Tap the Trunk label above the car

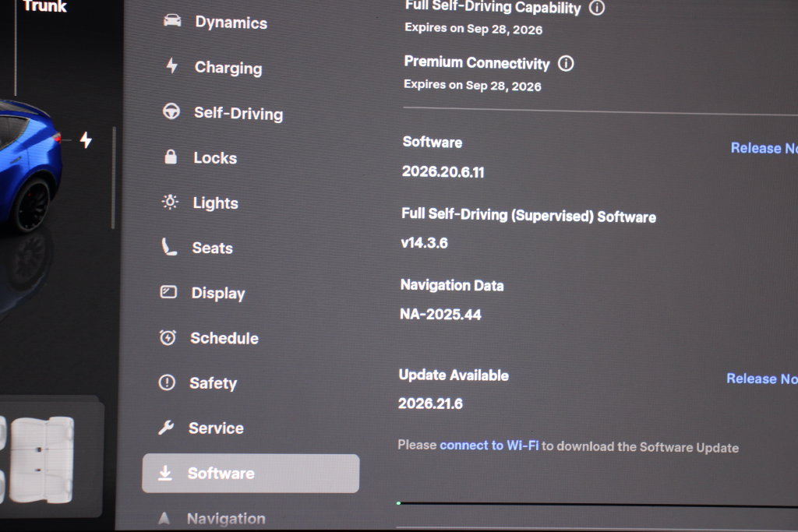point(44,6)
